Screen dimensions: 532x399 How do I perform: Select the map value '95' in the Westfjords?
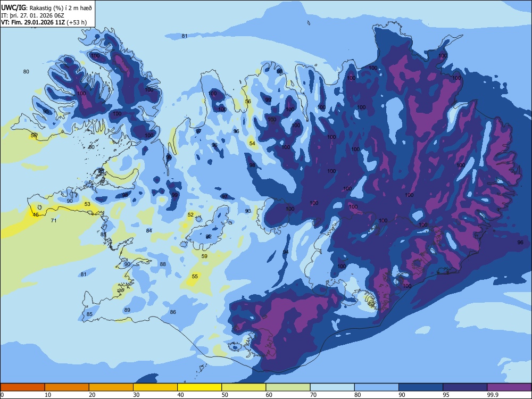pos(46,112)
